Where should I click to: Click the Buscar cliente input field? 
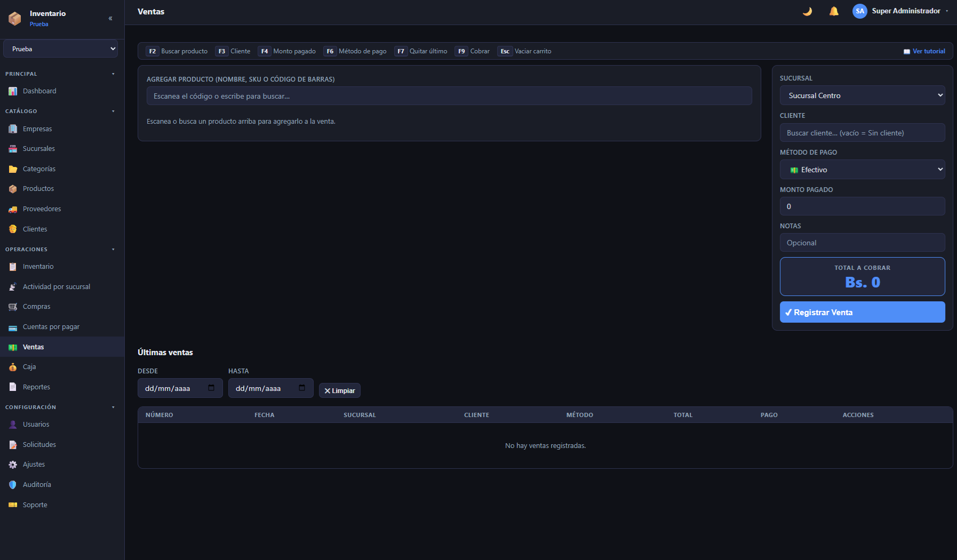pyautogui.click(x=862, y=133)
